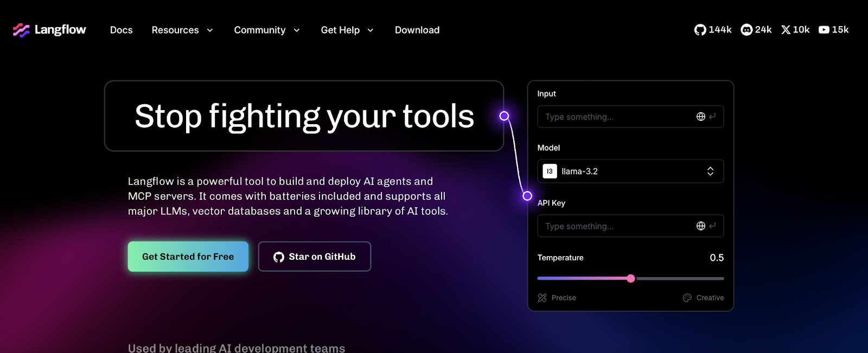This screenshot has height=353, width=868.
Task: Click the Temperature slider handle
Action: (630, 278)
